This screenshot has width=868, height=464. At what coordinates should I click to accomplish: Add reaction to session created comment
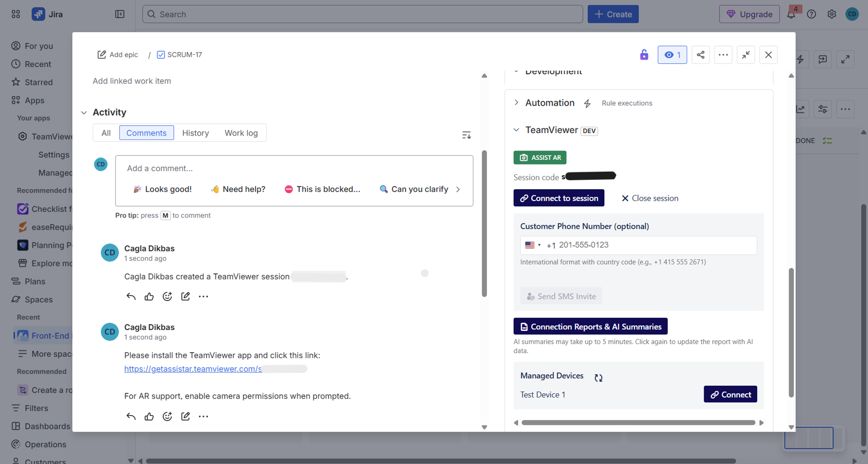[167, 296]
